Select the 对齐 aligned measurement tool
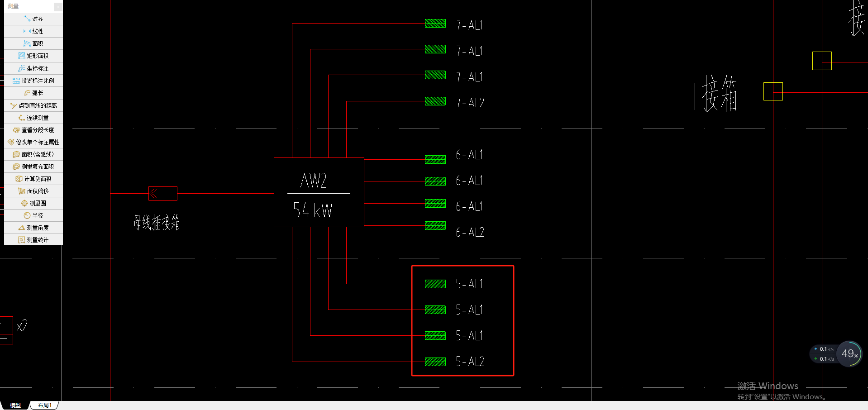The height and width of the screenshot is (410, 868). pos(33,19)
